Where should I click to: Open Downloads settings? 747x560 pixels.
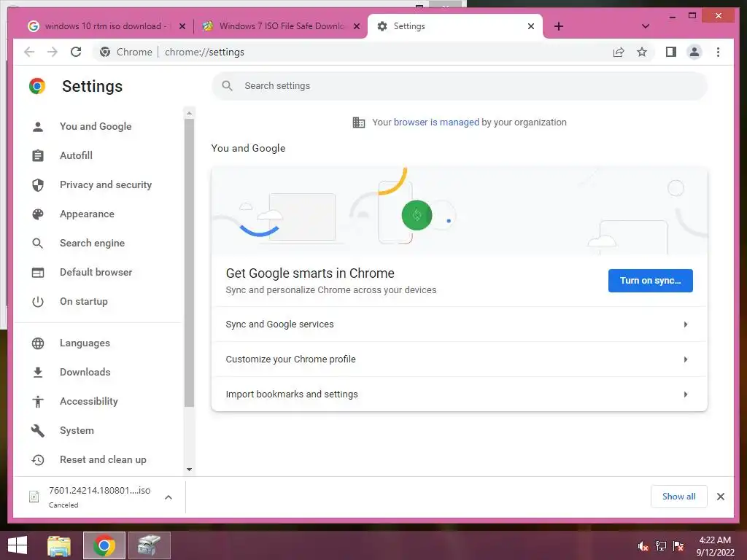click(x=85, y=372)
